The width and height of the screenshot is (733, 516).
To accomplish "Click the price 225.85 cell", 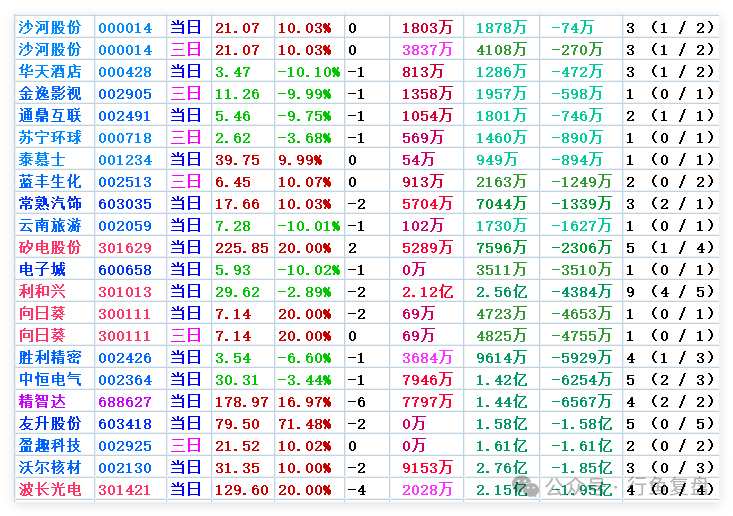I will pos(242,248).
